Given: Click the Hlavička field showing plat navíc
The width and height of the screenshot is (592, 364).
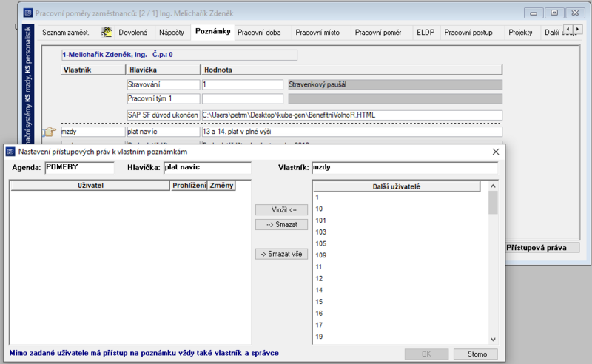Looking at the screenshot, I should [207, 168].
